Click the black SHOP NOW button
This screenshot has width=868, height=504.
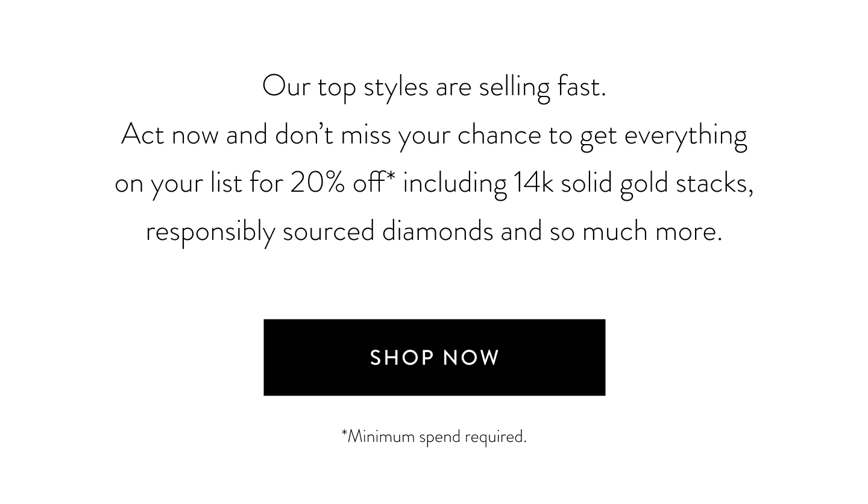point(434,358)
